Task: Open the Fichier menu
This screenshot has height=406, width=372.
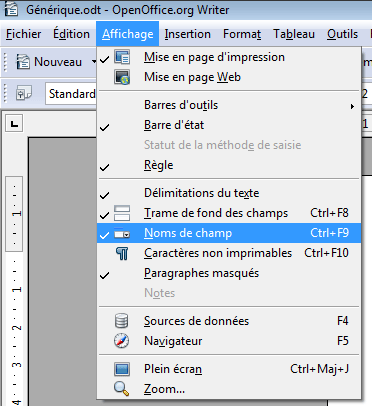Action: point(23,34)
